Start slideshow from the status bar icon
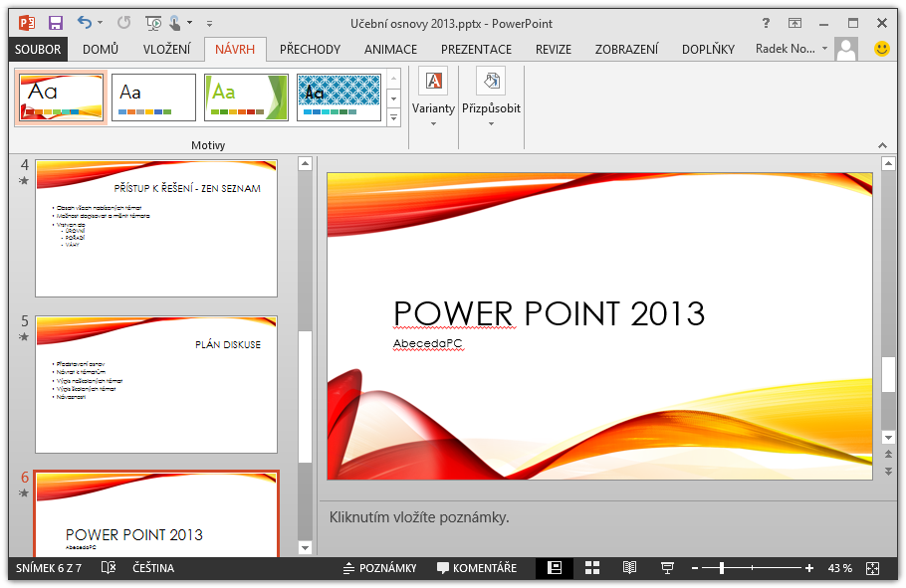Viewport: 906px width, 588px height. point(667,568)
